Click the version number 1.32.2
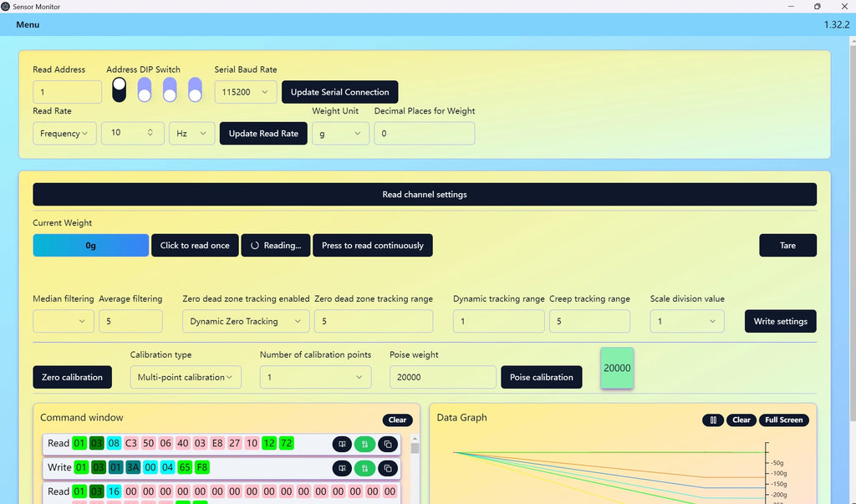The width and height of the screenshot is (856, 504). (836, 24)
